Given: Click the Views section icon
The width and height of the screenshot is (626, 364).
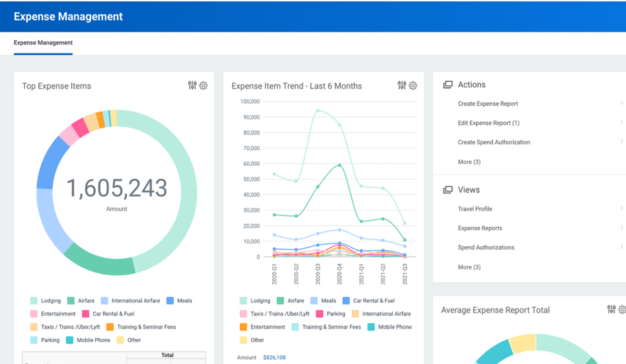Looking at the screenshot, I should [448, 190].
